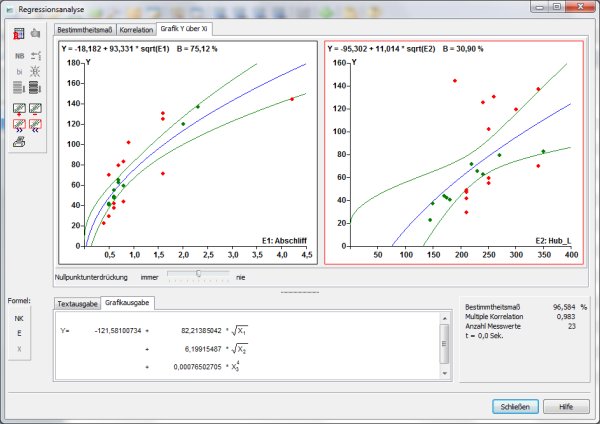
Task: Click the E formula button
Action: coord(19,333)
